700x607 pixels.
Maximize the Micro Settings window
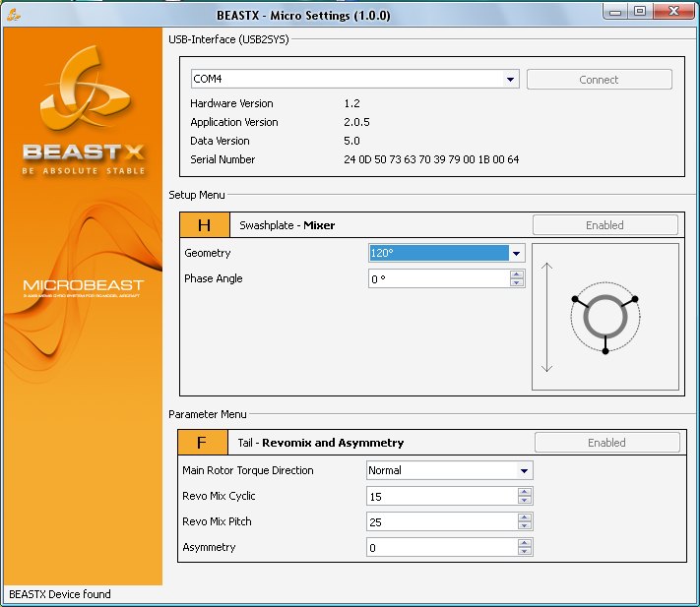pos(640,12)
